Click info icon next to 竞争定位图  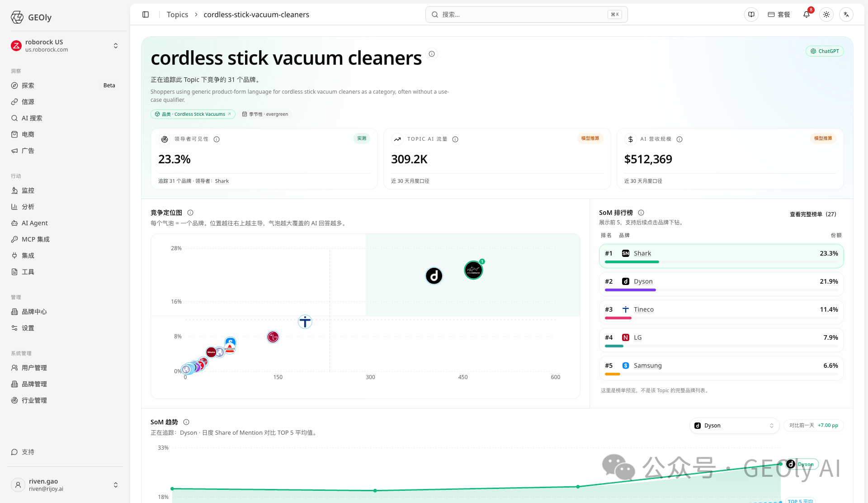(190, 213)
